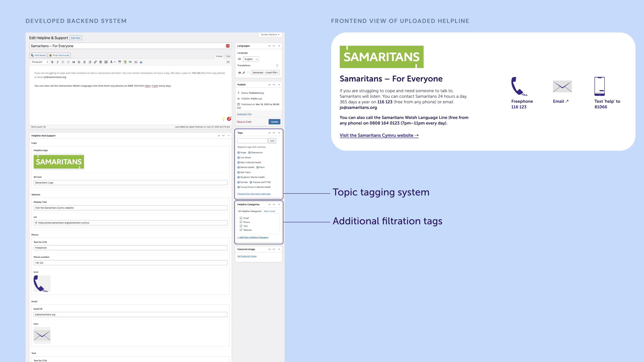The width and height of the screenshot is (644, 362).
Task: Uncheck the Phone helpline category
Action: pos(241,222)
